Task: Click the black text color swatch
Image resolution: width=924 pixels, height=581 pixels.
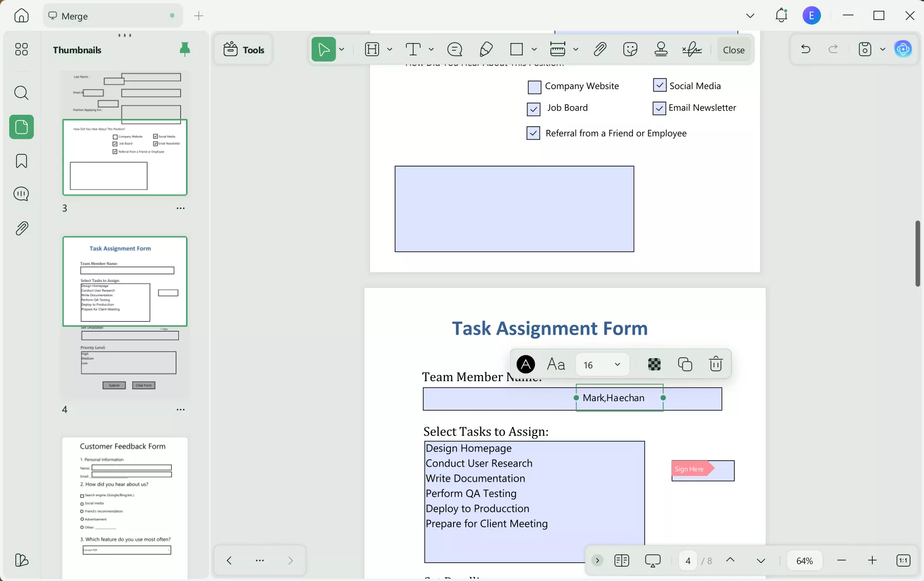Action: pyautogui.click(x=525, y=364)
